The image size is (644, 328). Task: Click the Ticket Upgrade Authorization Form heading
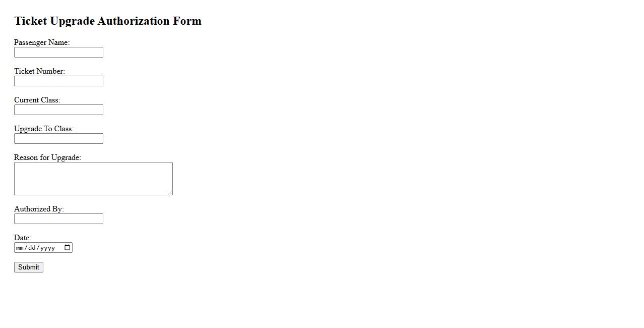pyautogui.click(x=108, y=21)
